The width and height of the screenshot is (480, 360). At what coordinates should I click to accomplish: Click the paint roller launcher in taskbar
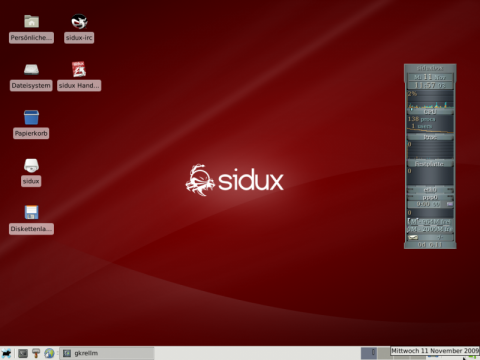point(36,353)
